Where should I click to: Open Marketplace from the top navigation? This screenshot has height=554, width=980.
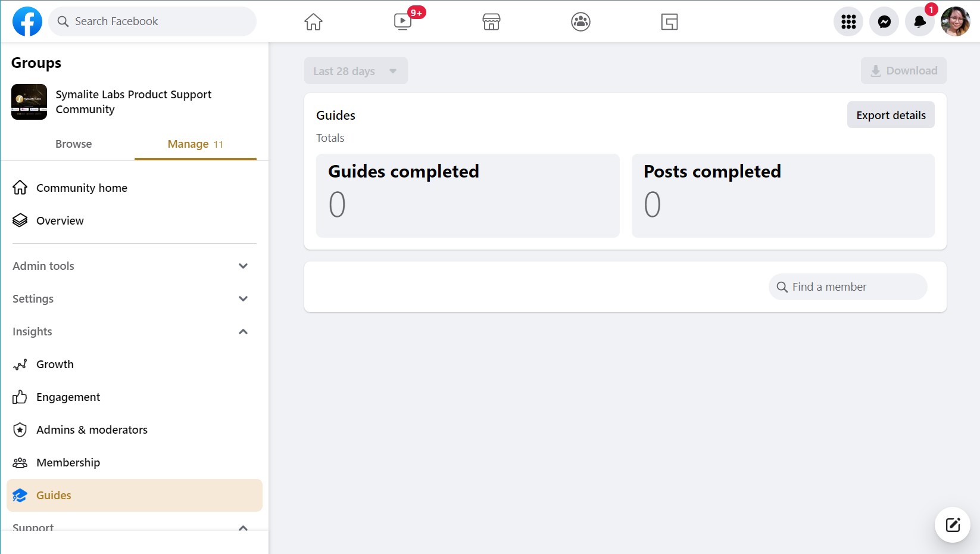[491, 21]
